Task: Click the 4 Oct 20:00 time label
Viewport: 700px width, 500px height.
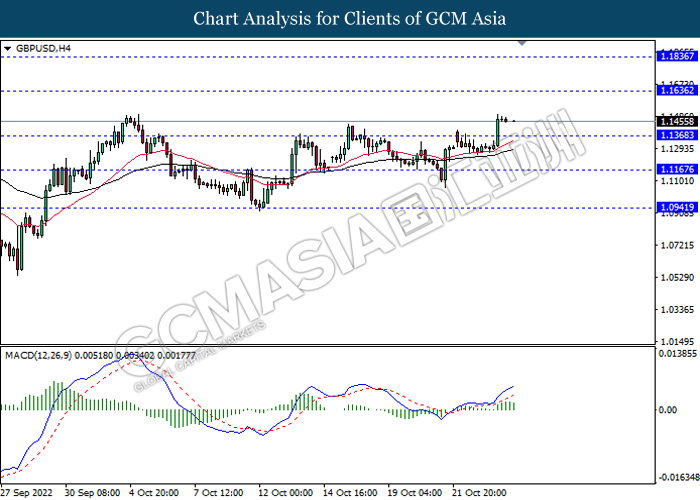Action: [154, 493]
